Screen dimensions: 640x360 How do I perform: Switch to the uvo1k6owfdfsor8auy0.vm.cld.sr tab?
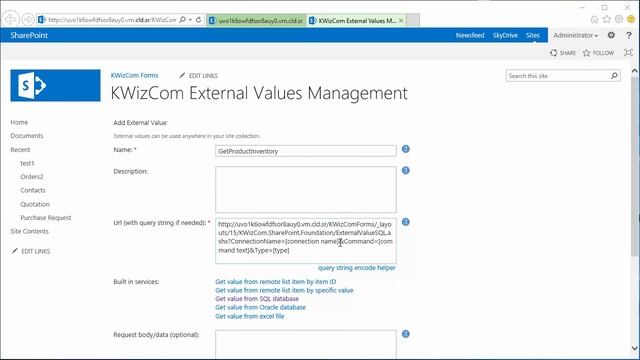[257, 20]
